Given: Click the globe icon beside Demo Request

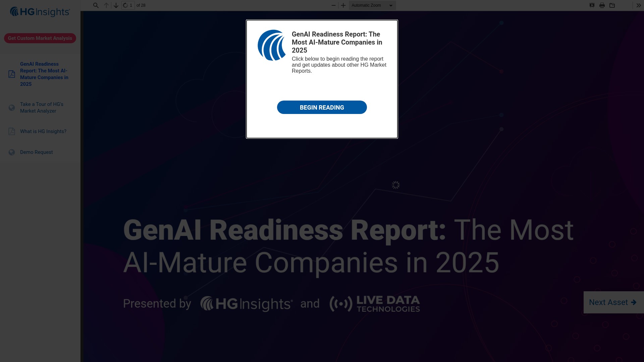Looking at the screenshot, I should [12, 153].
